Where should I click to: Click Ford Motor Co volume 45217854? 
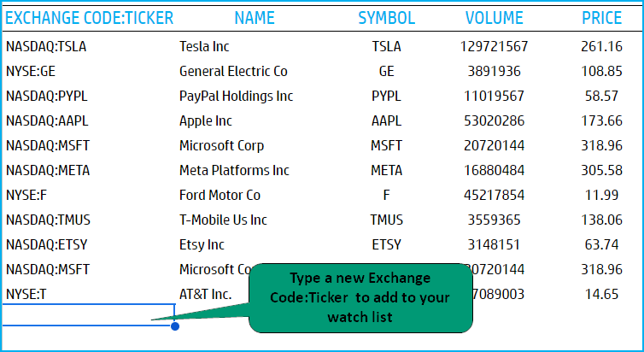click(494, 195)
